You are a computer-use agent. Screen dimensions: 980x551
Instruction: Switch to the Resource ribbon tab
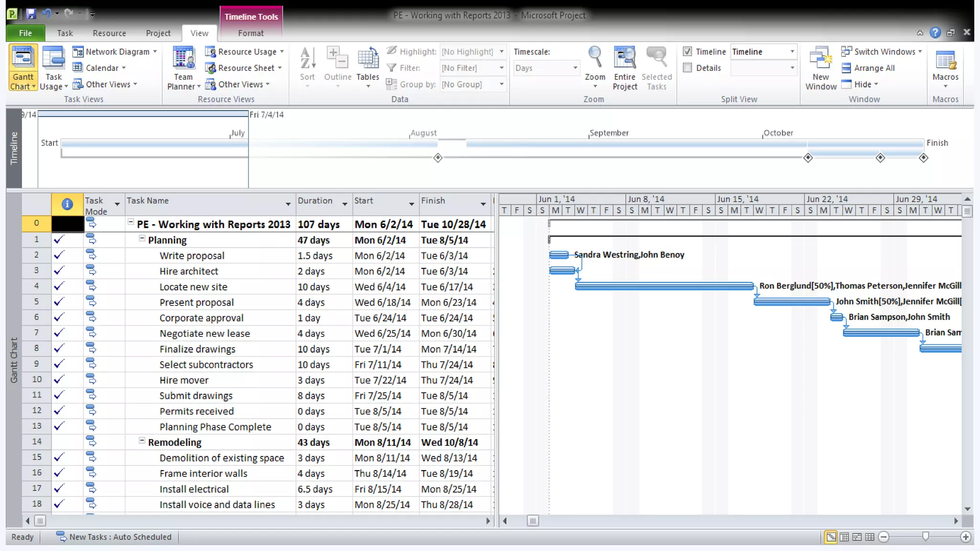[109, 33]
